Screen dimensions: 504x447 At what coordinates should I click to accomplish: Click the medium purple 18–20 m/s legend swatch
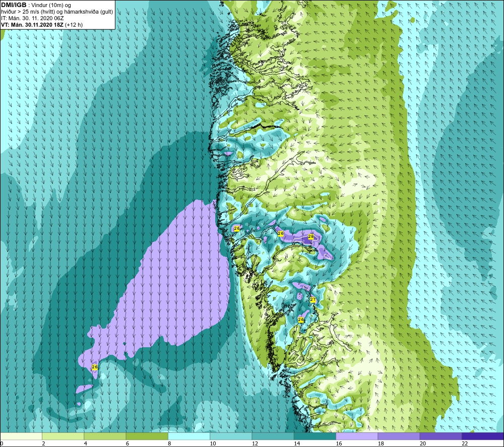[399, 436]
